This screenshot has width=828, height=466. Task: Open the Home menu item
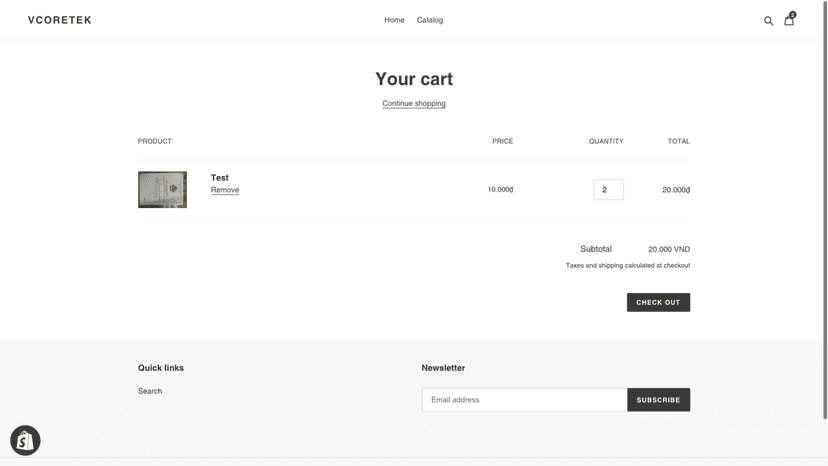[394, 20]
